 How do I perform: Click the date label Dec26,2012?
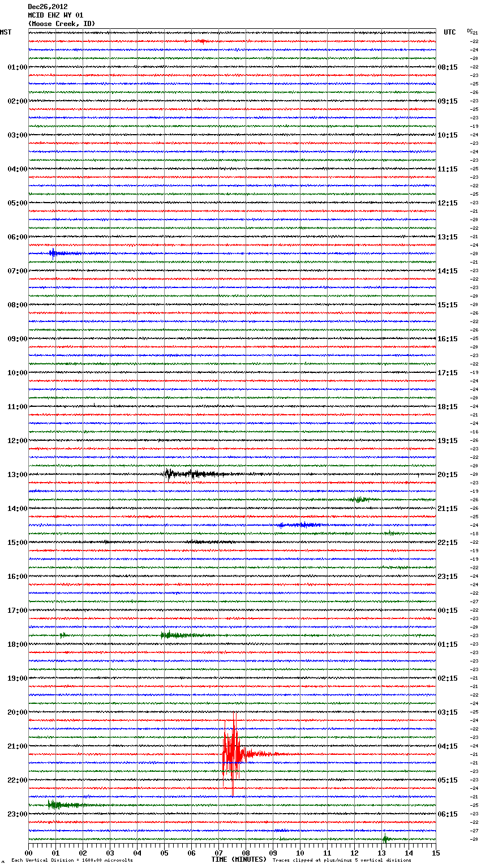[48, 7]
